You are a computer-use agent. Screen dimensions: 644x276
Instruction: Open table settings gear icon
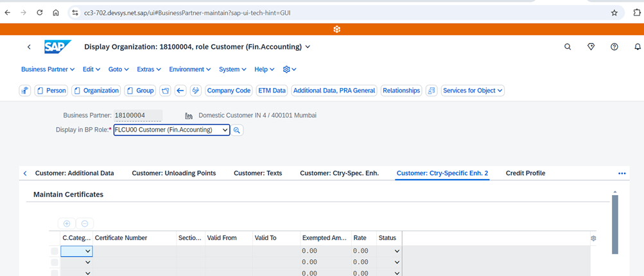pyautogui.click(x=593, y=238)
